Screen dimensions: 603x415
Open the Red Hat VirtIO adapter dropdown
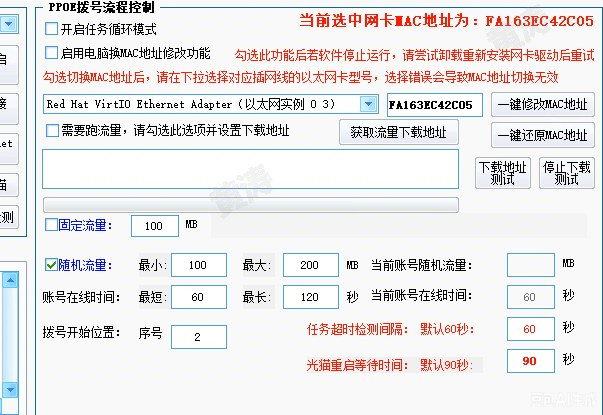[x=368, y=104]
